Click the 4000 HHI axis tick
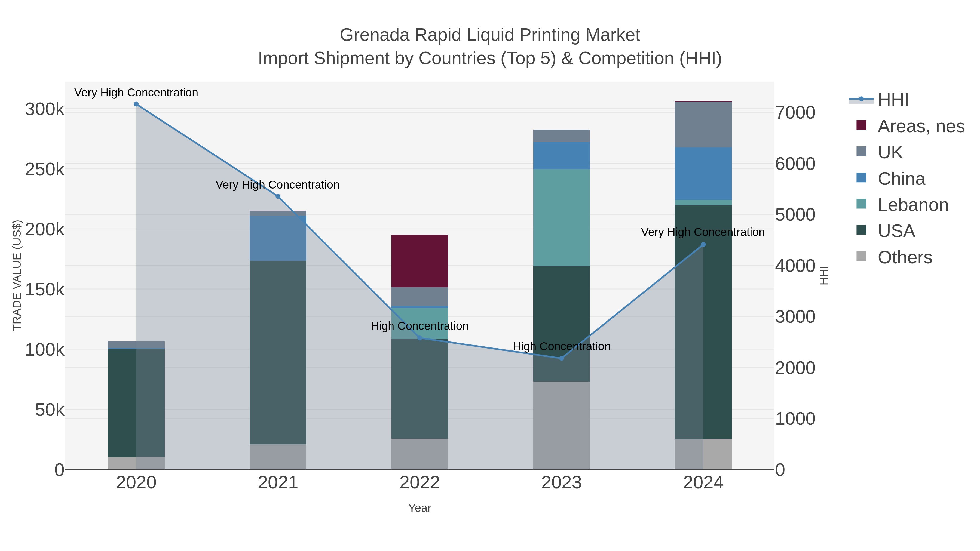Screen dimensions: 980x551 click(x=795, y=266)
